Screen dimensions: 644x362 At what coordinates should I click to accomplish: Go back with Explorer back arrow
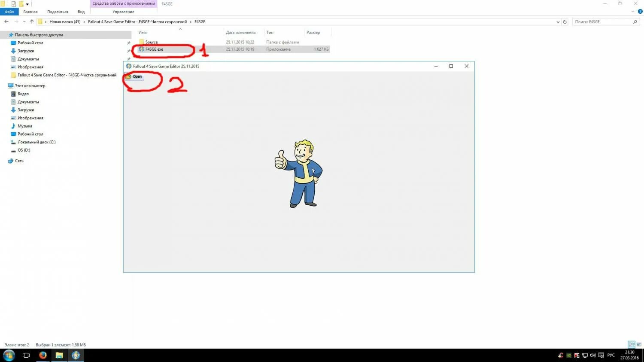click(x=6, y=21)
